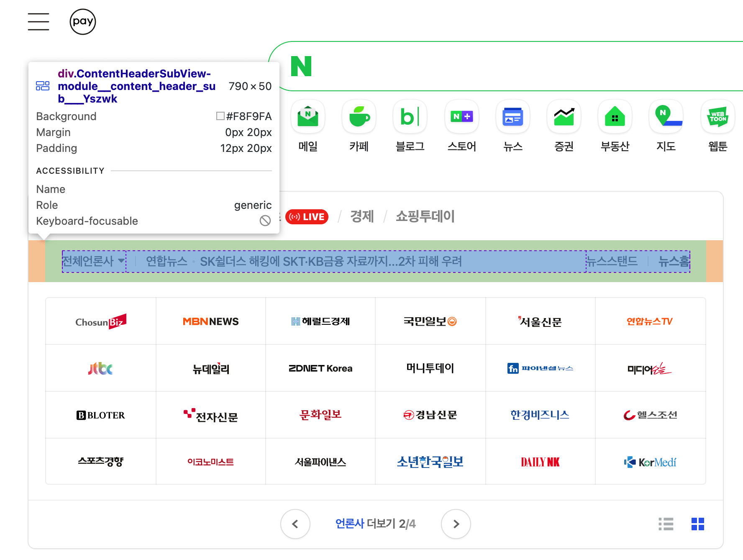Screen dimensions: 743x560
Task: Open the 연합뉴스 source link
Action: click(167, 262)
